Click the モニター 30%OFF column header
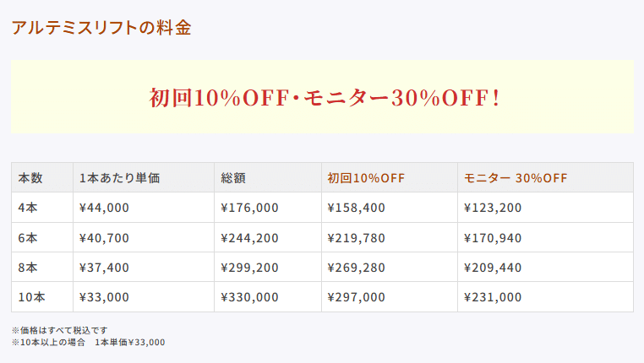The image size is (644, 363). point(516,178)
